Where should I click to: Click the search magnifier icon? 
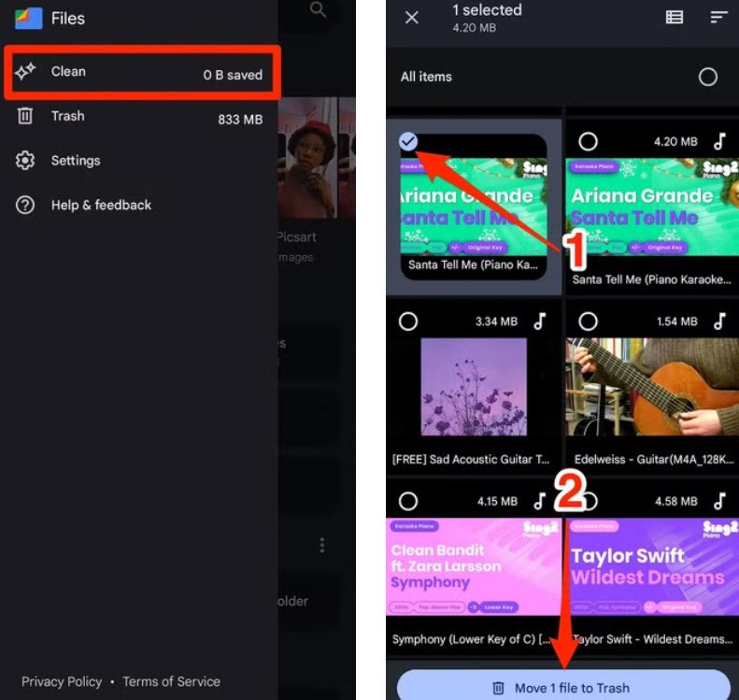tap(319, 10)
